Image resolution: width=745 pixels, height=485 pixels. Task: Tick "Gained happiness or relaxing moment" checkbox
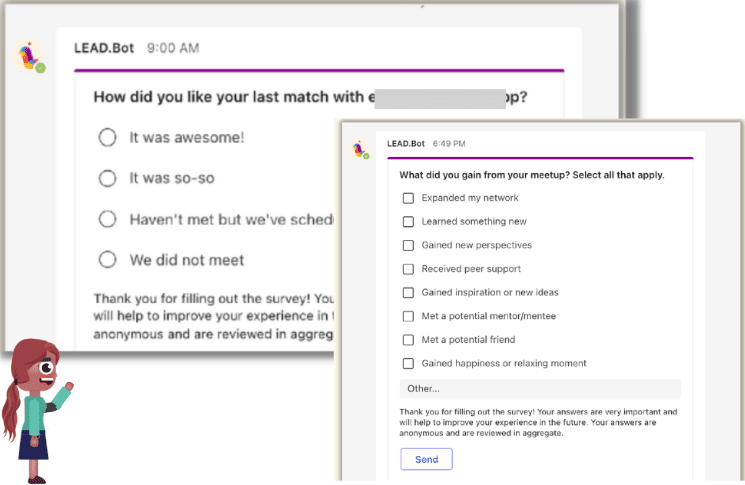point(408,364)
